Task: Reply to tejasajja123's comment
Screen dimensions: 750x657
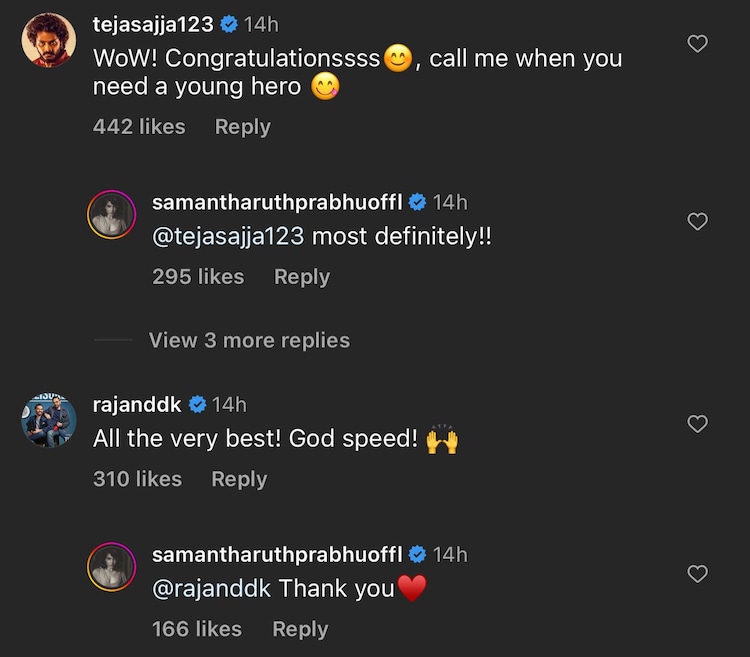Action: (243, 127)
